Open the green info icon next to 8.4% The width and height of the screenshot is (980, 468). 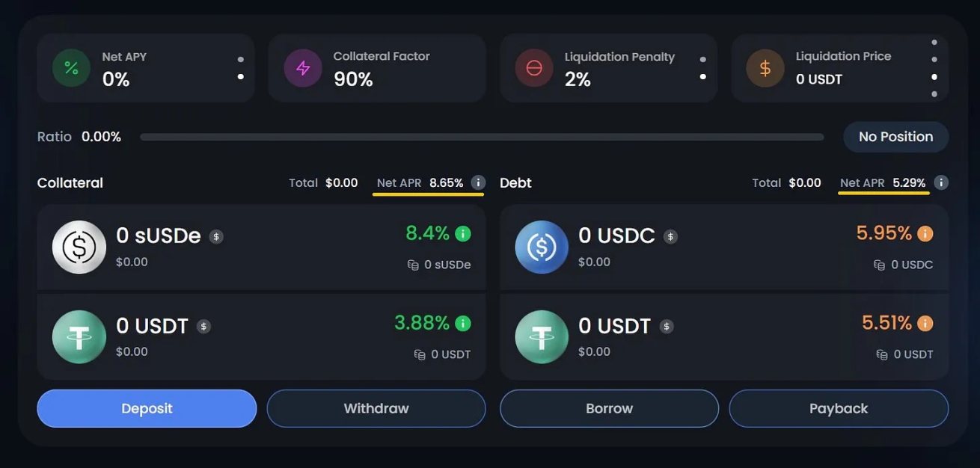click(463, 233)
